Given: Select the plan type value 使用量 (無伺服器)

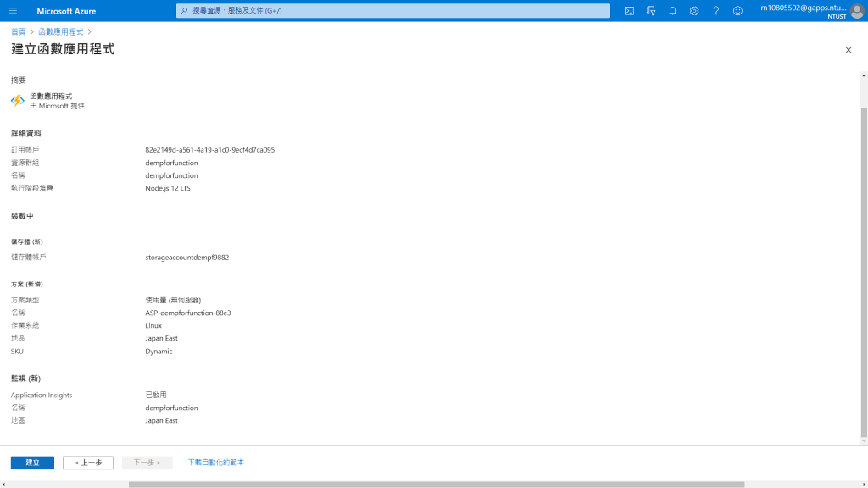Looking at the screenshot, I should pos(173,300).
